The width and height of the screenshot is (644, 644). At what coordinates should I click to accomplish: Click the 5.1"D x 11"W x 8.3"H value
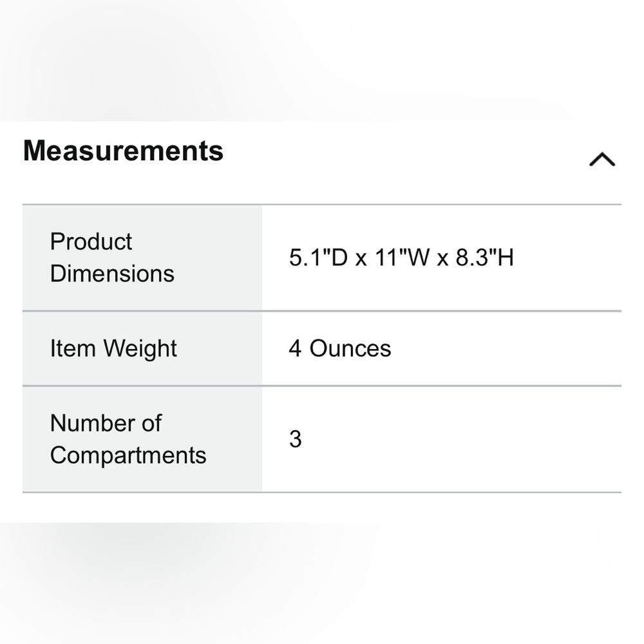point(401,258)
